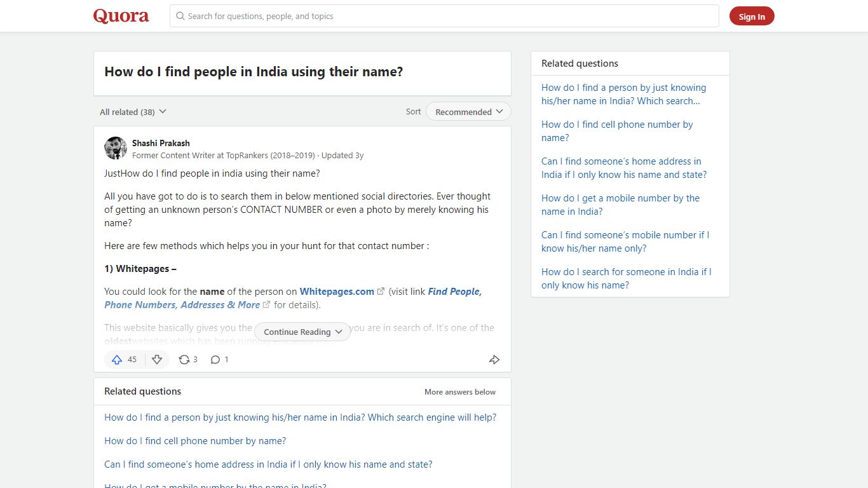Open Shashi Prakash's profile name link
The height and width of the screenshot is (488, 868).
(161, 143)
